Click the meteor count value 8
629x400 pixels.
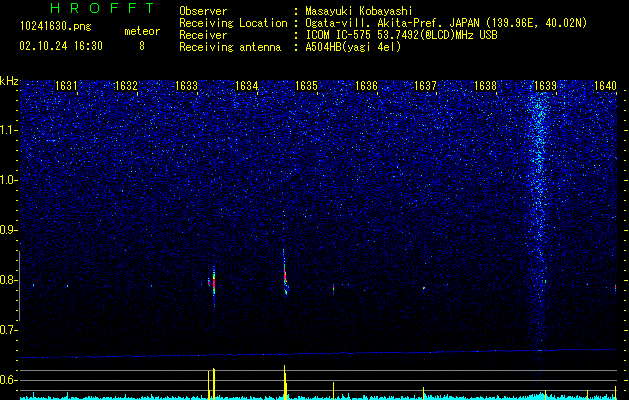coord(142,46)
